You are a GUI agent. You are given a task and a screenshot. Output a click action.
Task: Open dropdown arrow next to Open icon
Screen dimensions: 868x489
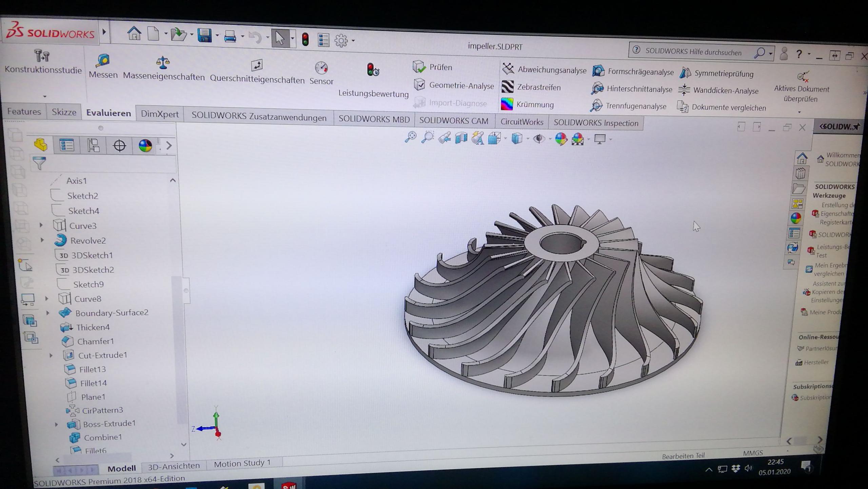[x=192, y=35]
